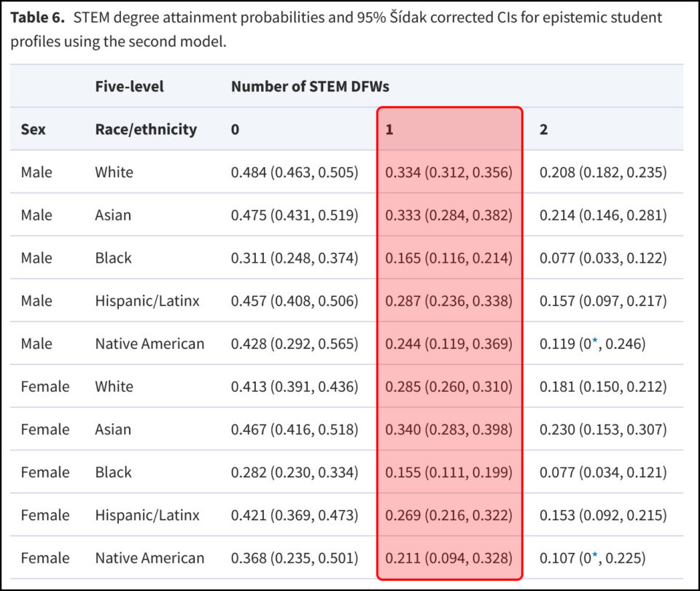Click 'Black' in the Female row
This screenshot has width=700, height=591.
pos(114,472)
